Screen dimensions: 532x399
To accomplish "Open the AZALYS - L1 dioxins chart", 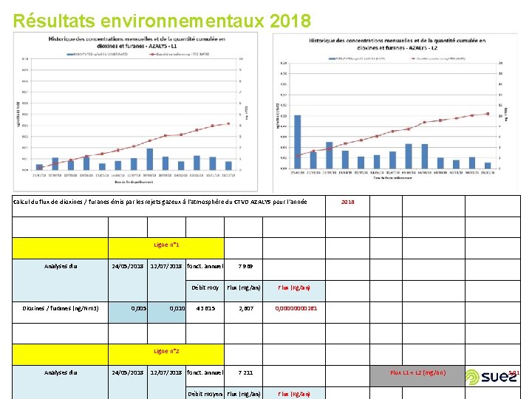I will pyautogui.click(x=135, y=112).
